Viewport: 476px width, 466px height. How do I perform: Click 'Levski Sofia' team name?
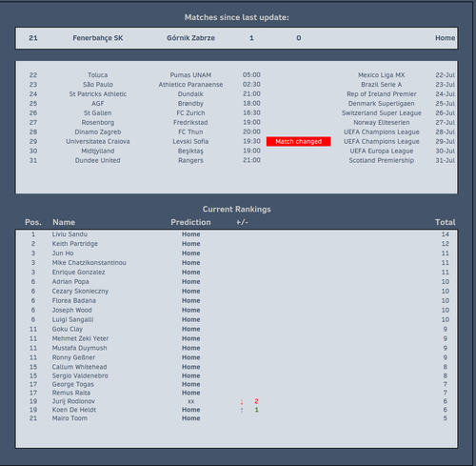pos(190,141)
